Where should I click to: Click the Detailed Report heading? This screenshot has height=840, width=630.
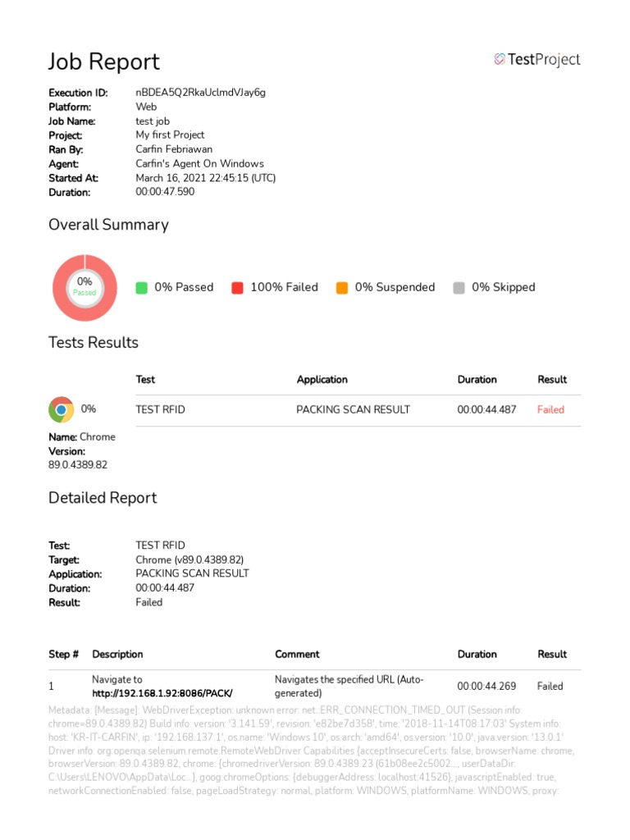103,498
